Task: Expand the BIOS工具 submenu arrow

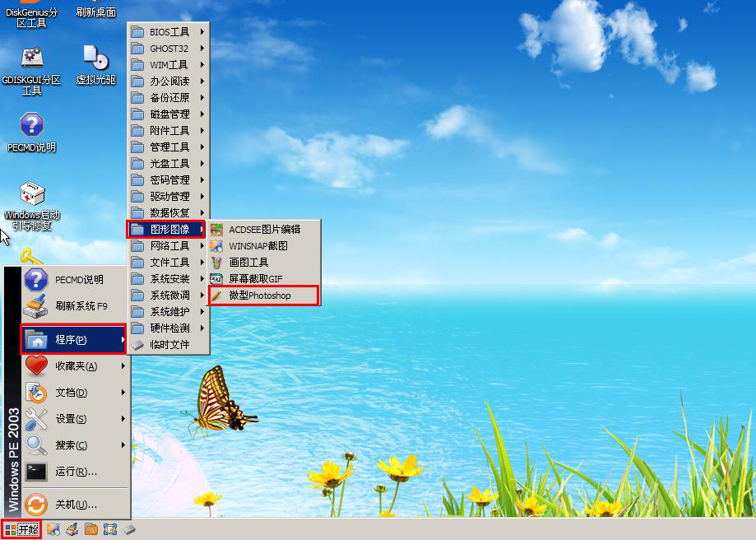Action: pyautogui.click(x=202, y=32)
